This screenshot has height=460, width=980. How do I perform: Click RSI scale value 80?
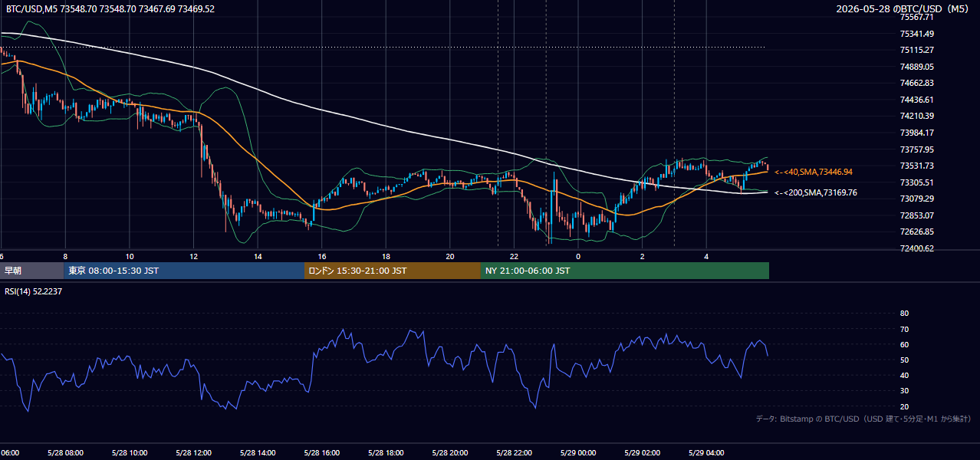click(x=904, y=314)
